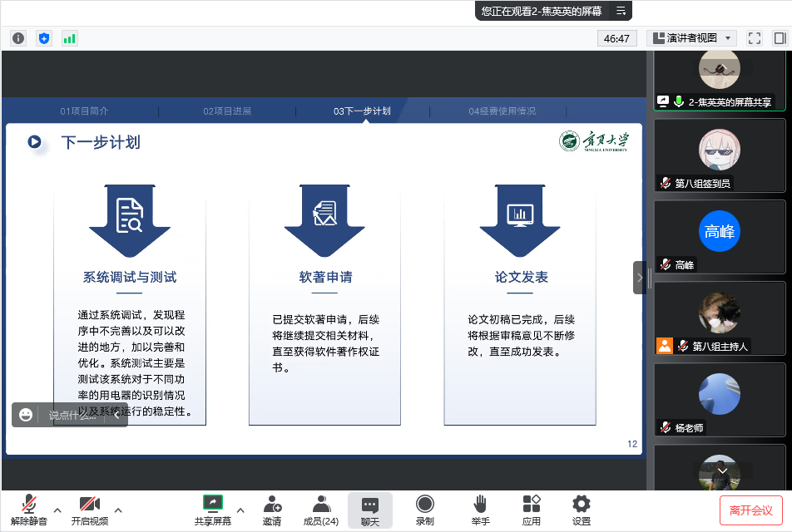Select the 2-焦英英的屏幕共享 video tile
This screenshot has width=792, height=532.
[x=720, y=80]
